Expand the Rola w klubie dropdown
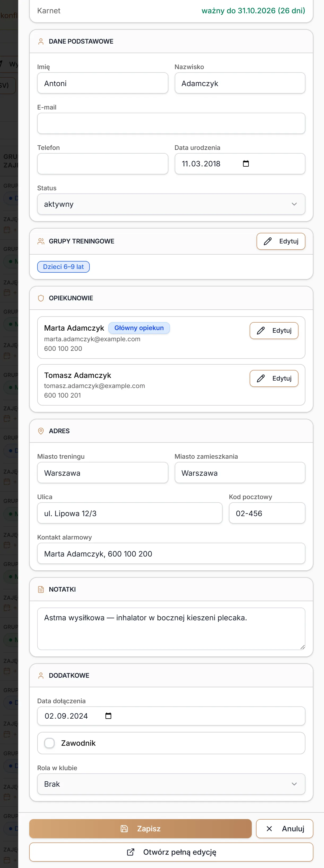 [x=171, y=784]
